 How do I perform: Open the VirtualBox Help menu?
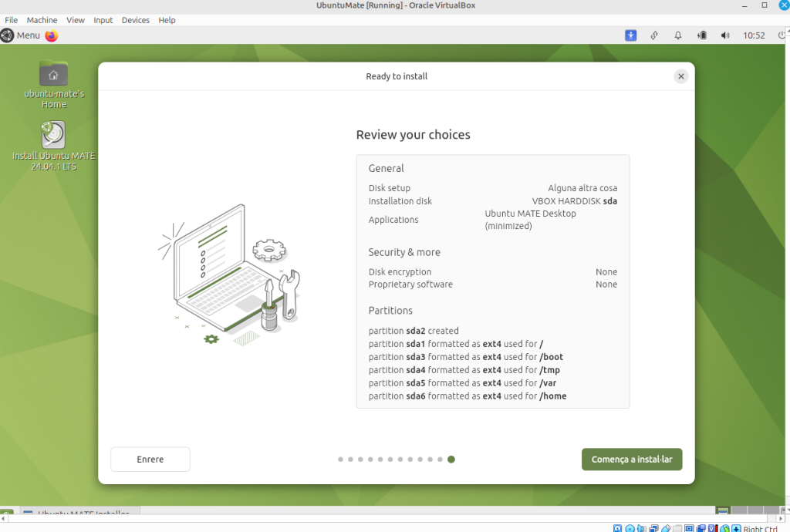point(167,20)
